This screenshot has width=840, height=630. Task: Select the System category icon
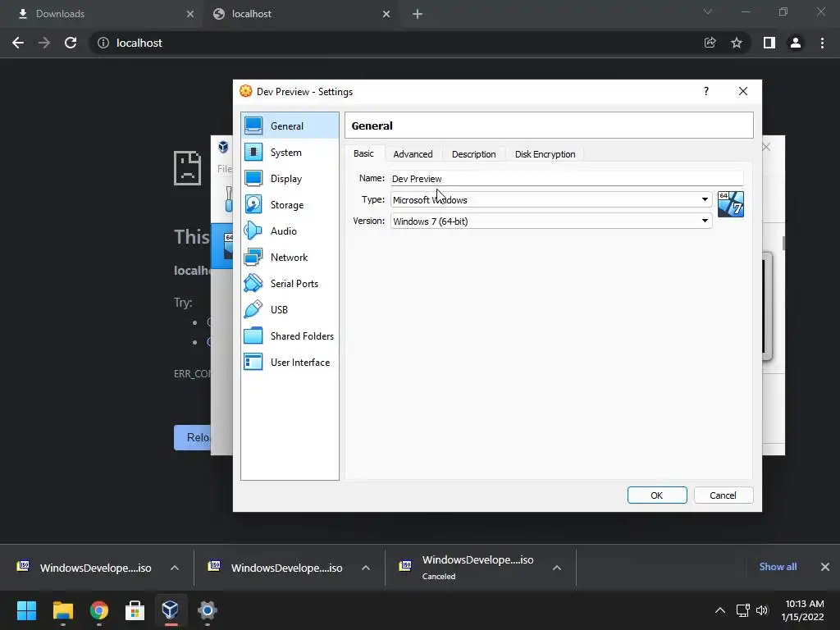253,152
